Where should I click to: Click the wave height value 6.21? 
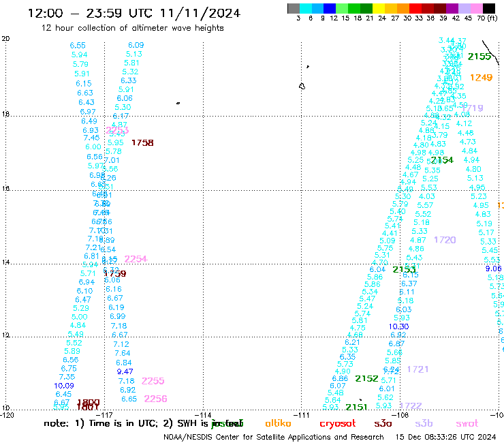352,342
